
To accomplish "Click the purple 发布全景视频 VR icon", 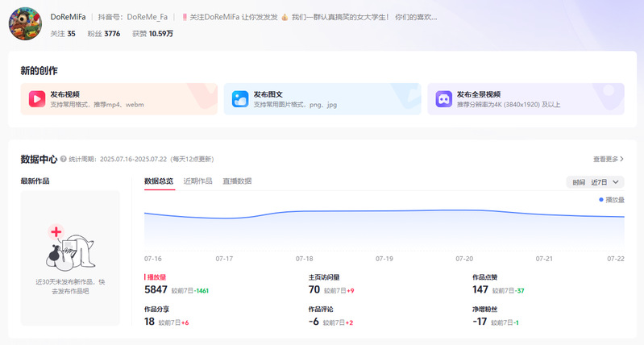I will click(443, 98).
